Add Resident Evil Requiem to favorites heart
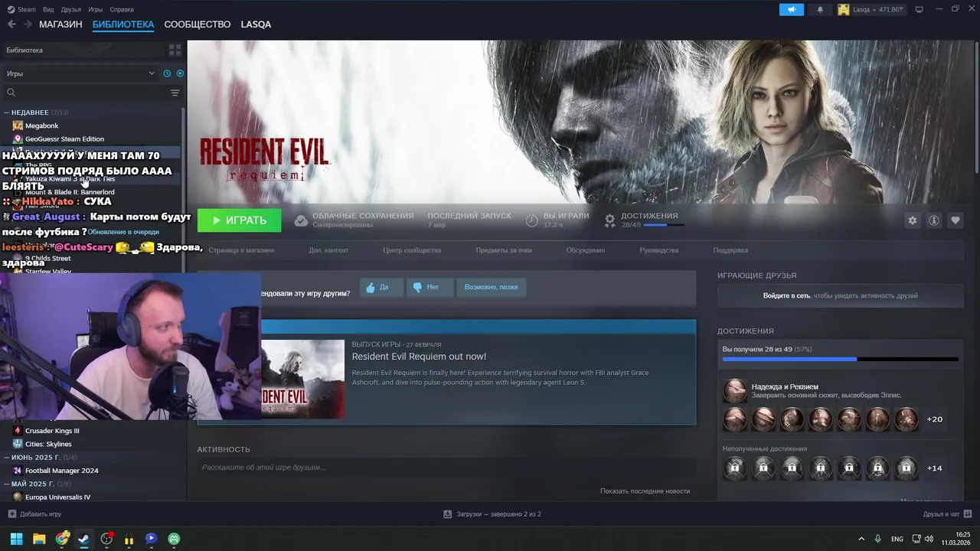The image size is (980, 551). [x=955, y=220]
